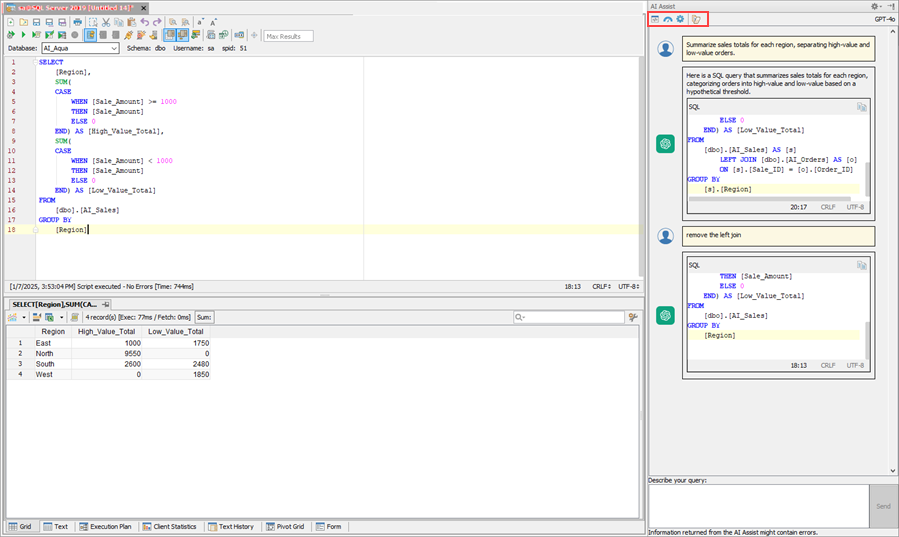The height and width of the screenshot is (537, 899).
Task: Click the New file toolbar icon
Action: 11,21
